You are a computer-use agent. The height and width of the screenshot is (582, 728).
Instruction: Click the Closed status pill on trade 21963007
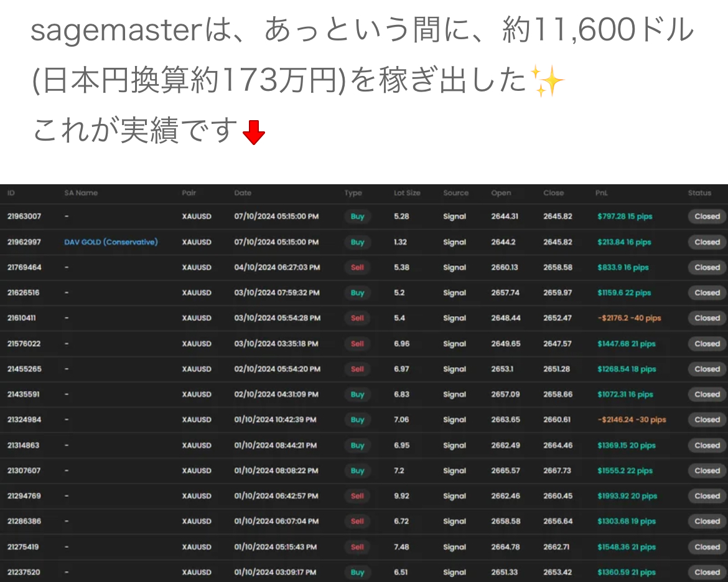pyautogui.click(x=706, y=217)
